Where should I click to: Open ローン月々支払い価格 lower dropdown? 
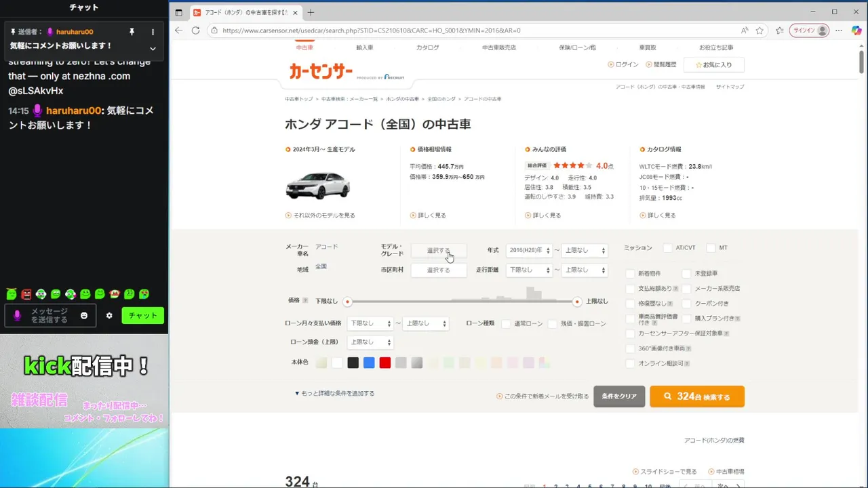point(370,323)
